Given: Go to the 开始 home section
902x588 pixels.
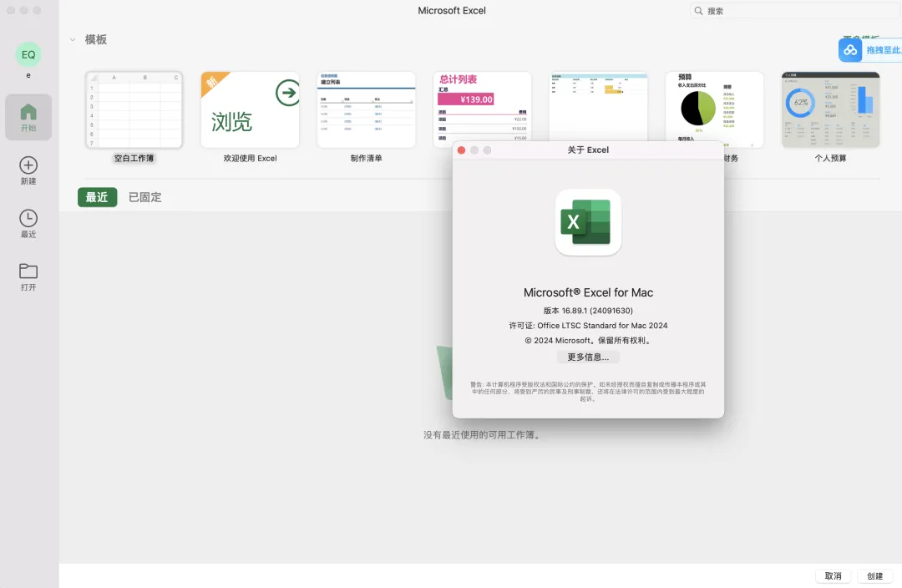Looking at the screenshot, I should pos(28,118).
